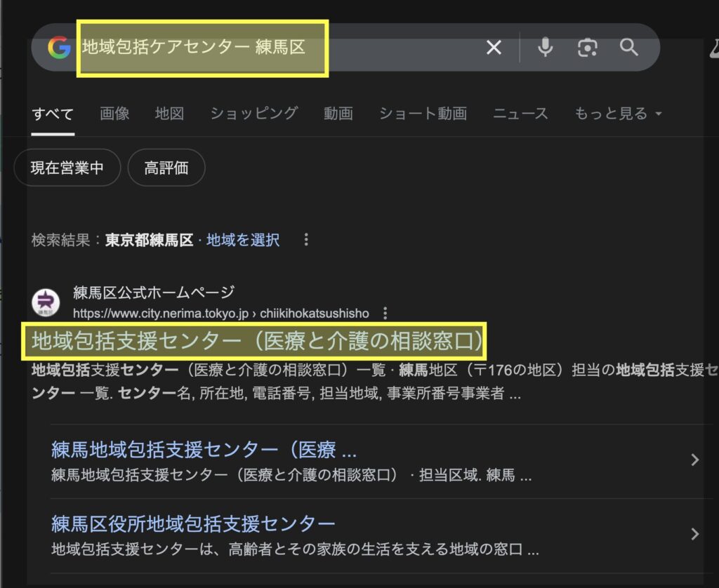719x588 pixels.
Task: Click the www.city.nerima.tokyo.jp URL text
Action: click(x=221, y=314)
